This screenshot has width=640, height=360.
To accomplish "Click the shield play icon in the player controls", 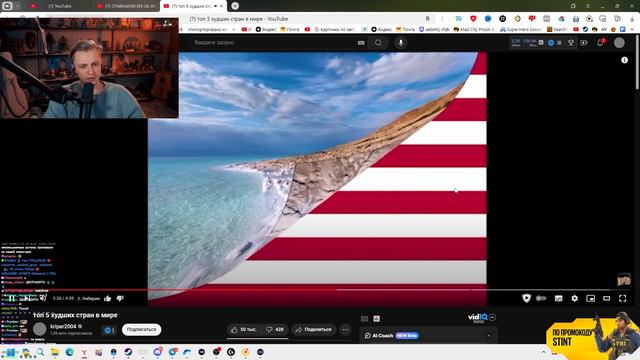I will tap(526, 298).
